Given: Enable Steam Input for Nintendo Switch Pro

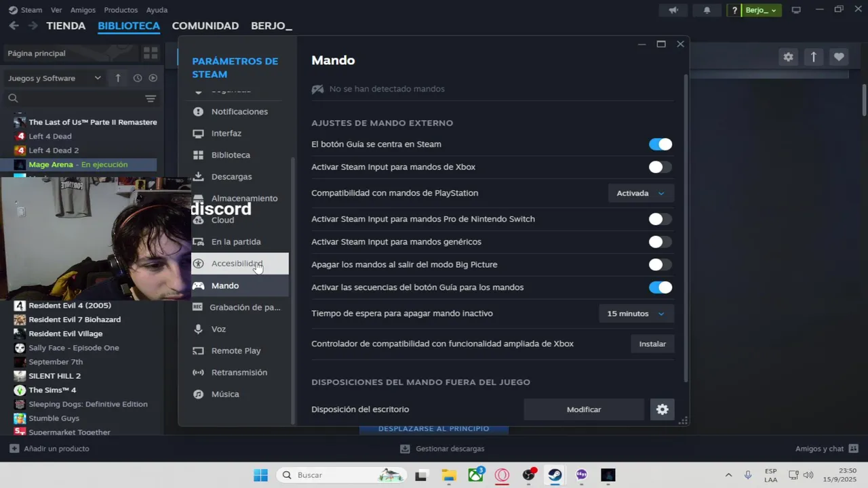Looking at the screenshot, I should coord(660,219).
